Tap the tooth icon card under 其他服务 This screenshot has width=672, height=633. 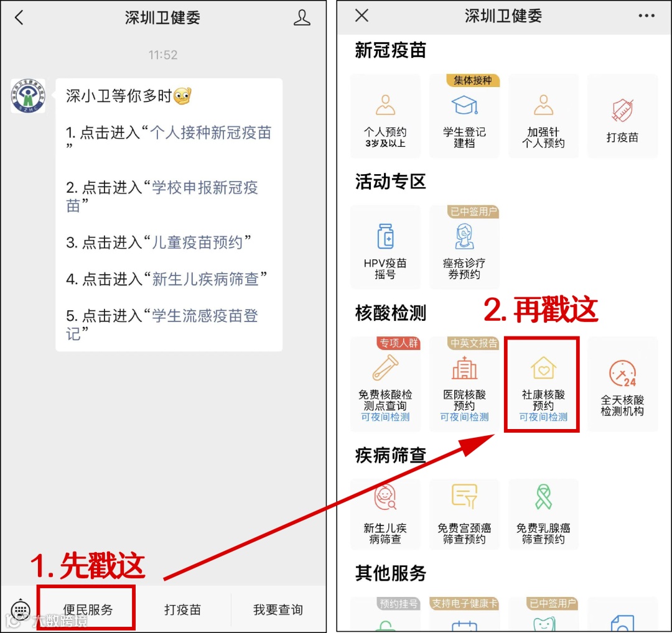(x=543, y=614)
